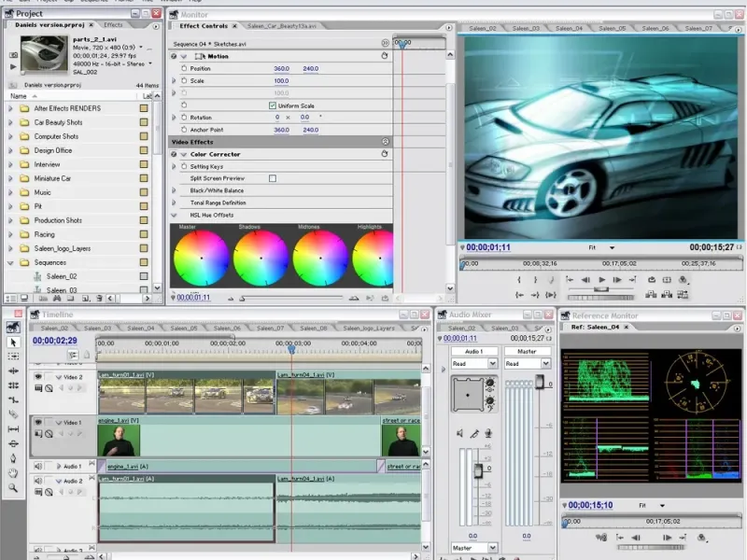
Task: Open the Saleen_logo_Layers timeline tab
Action: [x=367, y=329]
